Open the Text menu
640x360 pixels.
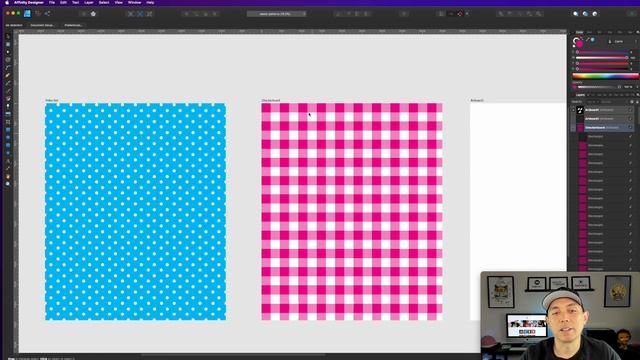(76, 2)
